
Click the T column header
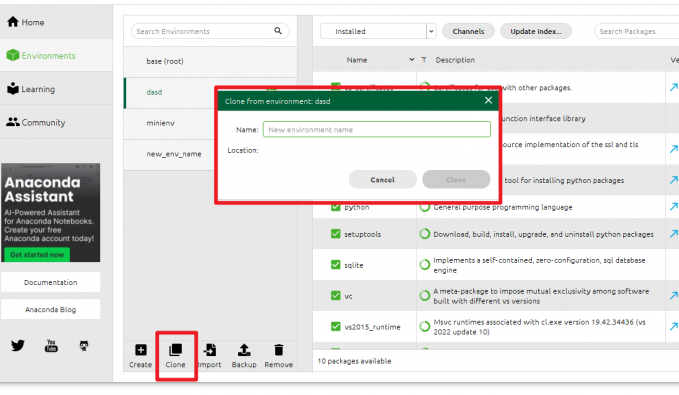424,60
